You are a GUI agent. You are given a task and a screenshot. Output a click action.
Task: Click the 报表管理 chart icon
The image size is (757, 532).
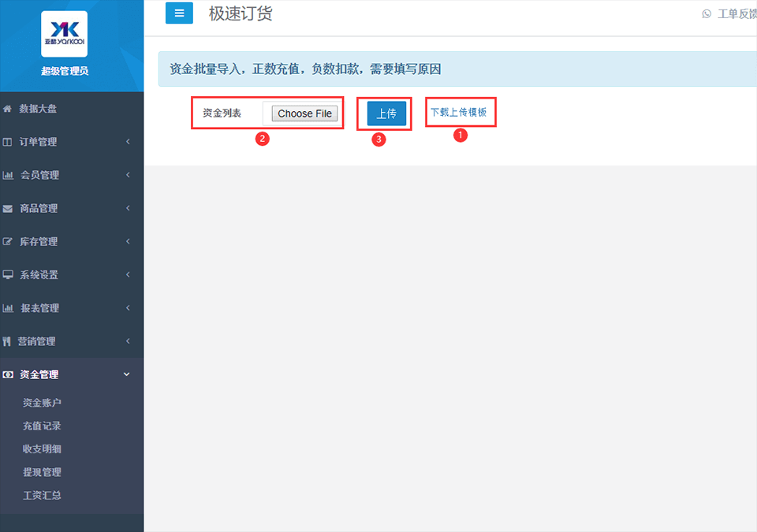click(8, 308)
